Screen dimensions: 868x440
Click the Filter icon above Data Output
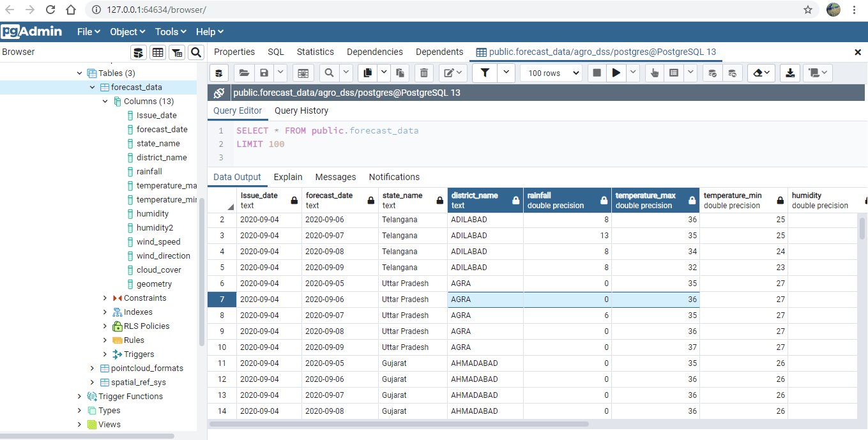pyautogui.click(x=485, y=73)
